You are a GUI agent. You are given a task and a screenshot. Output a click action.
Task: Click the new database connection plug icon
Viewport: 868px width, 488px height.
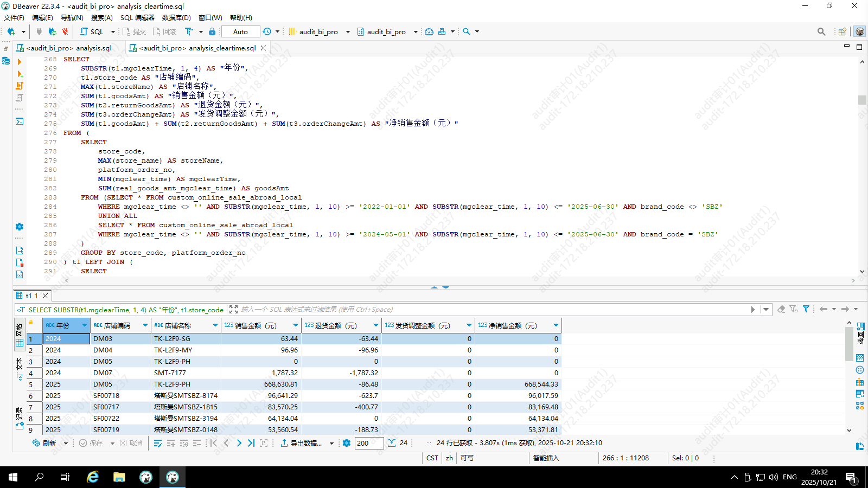(11, 31)
